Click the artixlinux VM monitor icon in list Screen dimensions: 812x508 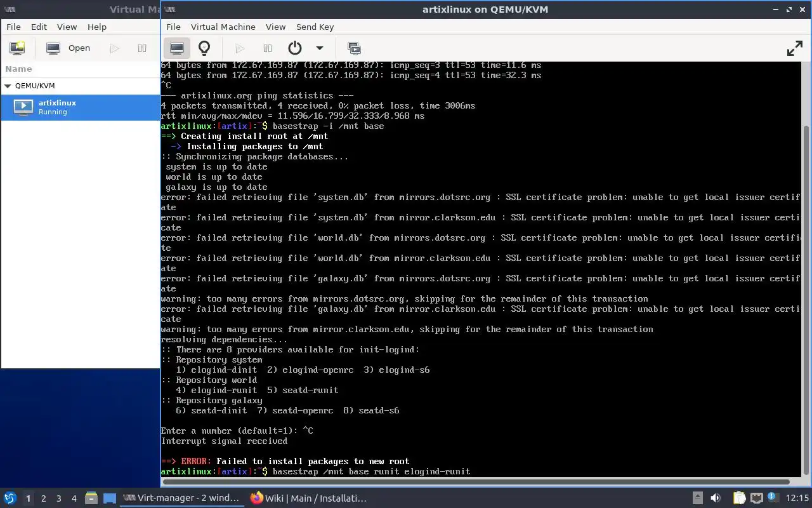[23, 107]
